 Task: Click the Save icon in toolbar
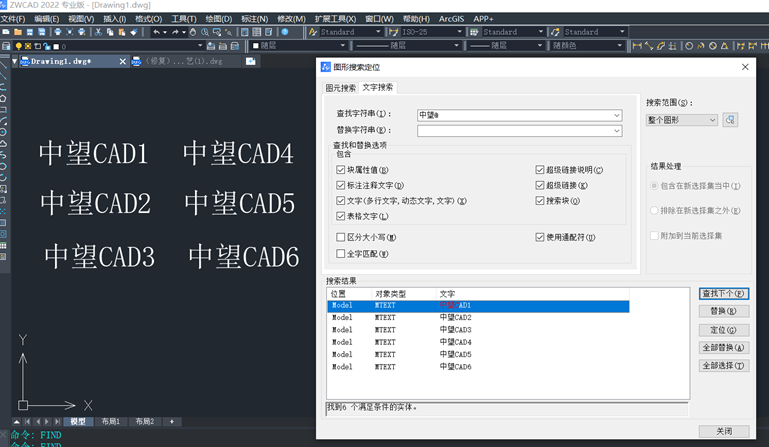click(30, 32)
